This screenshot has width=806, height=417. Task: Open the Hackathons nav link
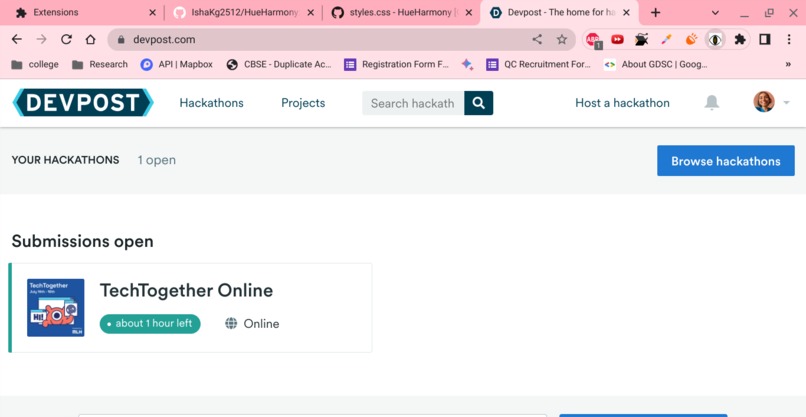pos(211,103)
